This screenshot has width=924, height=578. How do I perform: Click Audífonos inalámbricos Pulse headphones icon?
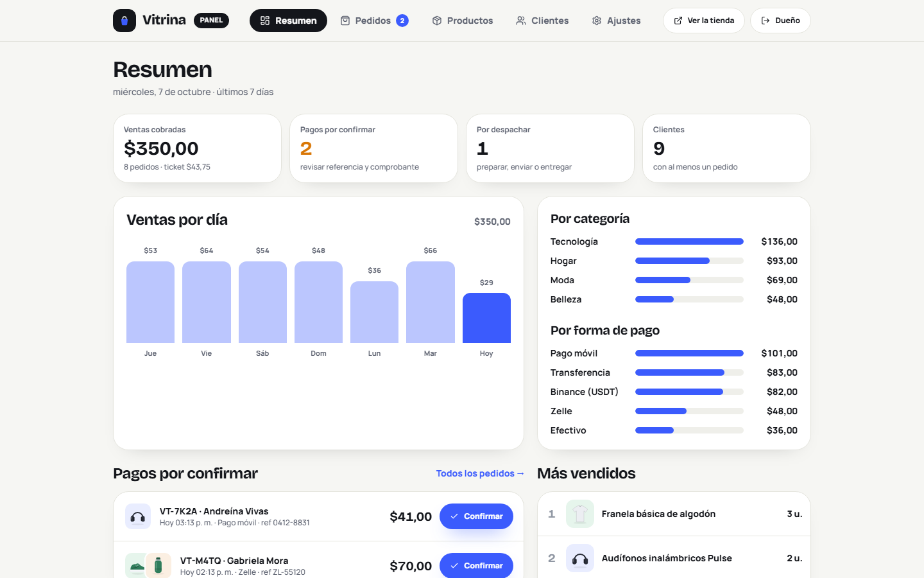click(x=580, y=558)
